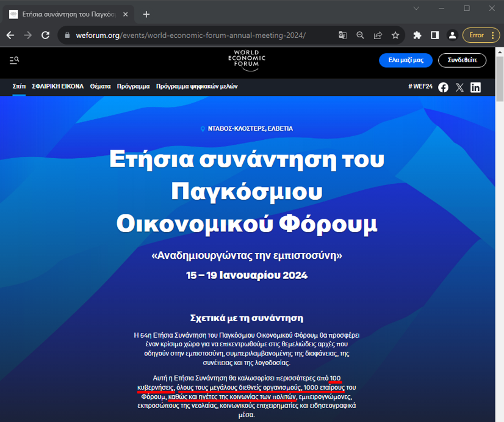Open Chrome three-dot menu

pos(493,35)
